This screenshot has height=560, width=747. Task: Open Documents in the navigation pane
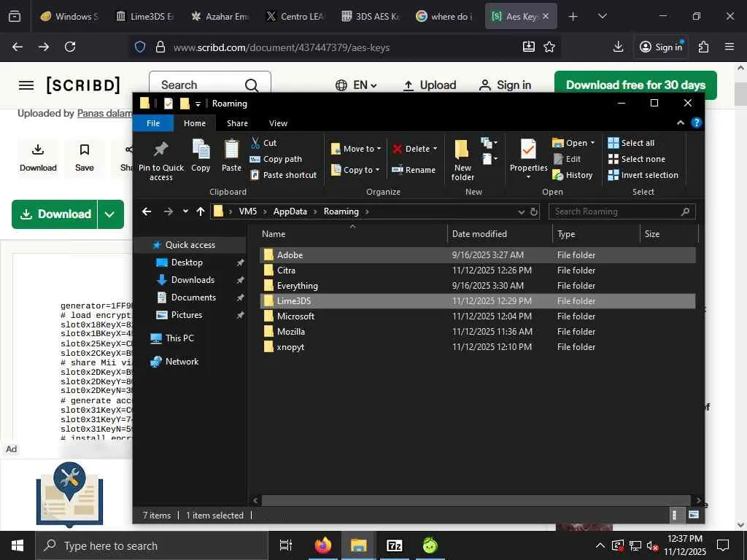pyautogui.click(x=193, y=297)
